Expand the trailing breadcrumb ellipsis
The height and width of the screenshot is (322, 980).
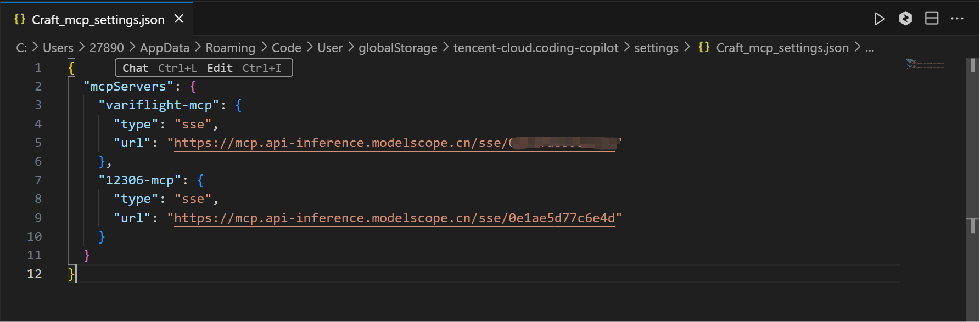870,48
